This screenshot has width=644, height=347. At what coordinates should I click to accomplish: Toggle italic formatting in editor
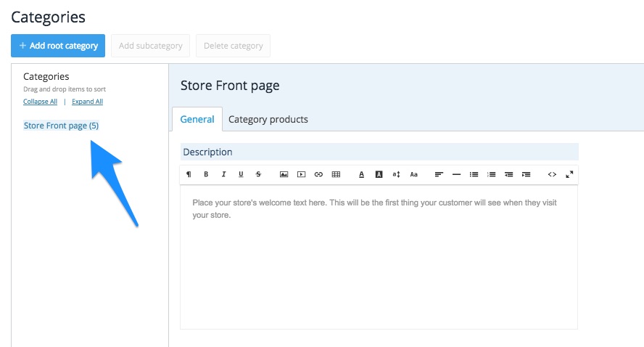[223, 174]
